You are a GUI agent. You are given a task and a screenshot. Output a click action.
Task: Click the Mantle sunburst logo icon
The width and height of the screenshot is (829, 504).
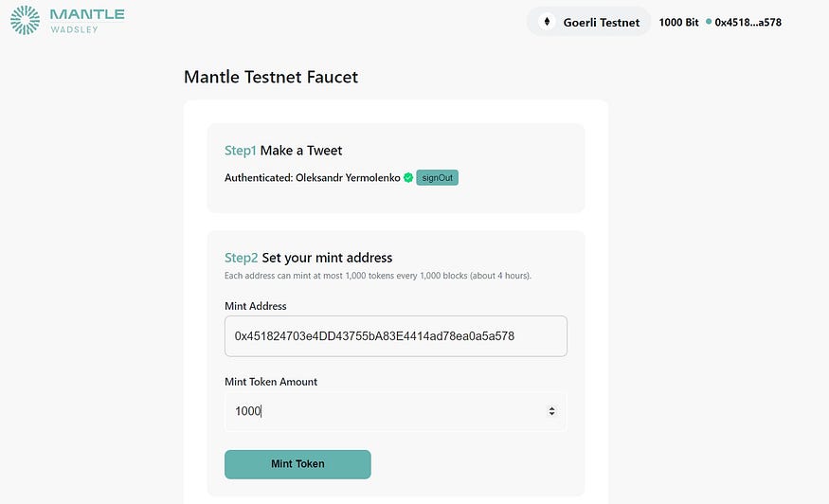click(x=25, y=20)
